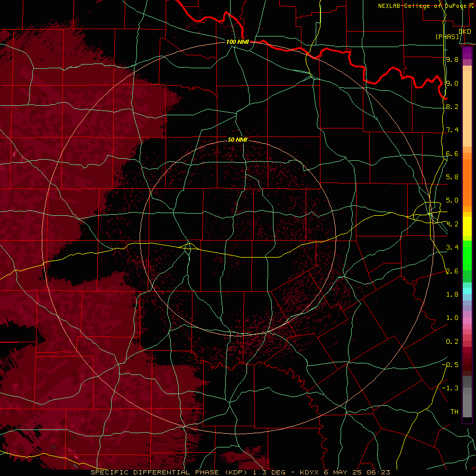Click the 06:23 timestamp in the caption
The width and height of the screenshot is (476, 476).
pos(378,472)
